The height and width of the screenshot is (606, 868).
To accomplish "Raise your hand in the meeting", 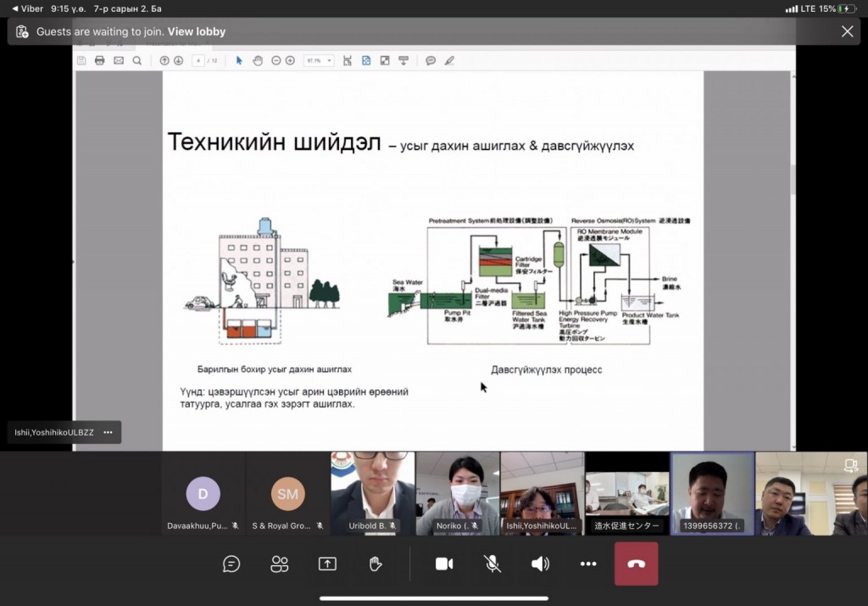I will [x=376, y=564].
